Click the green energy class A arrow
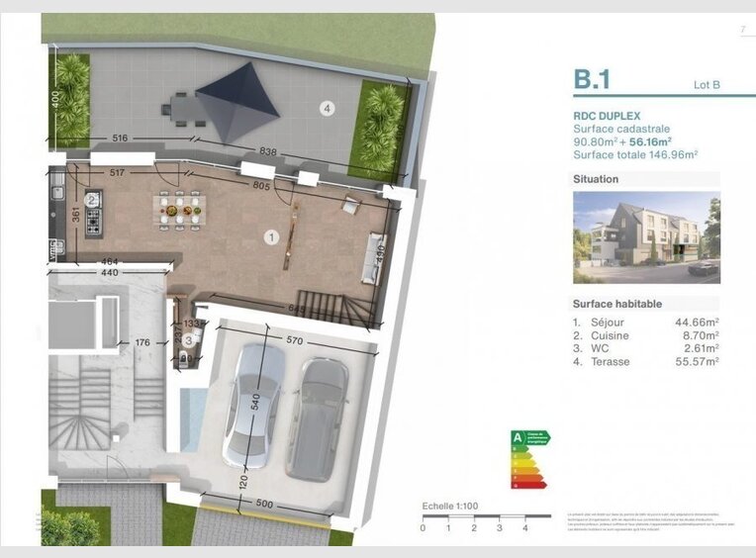The width and height of the screenshot is (756, 558). coord(530,438)
